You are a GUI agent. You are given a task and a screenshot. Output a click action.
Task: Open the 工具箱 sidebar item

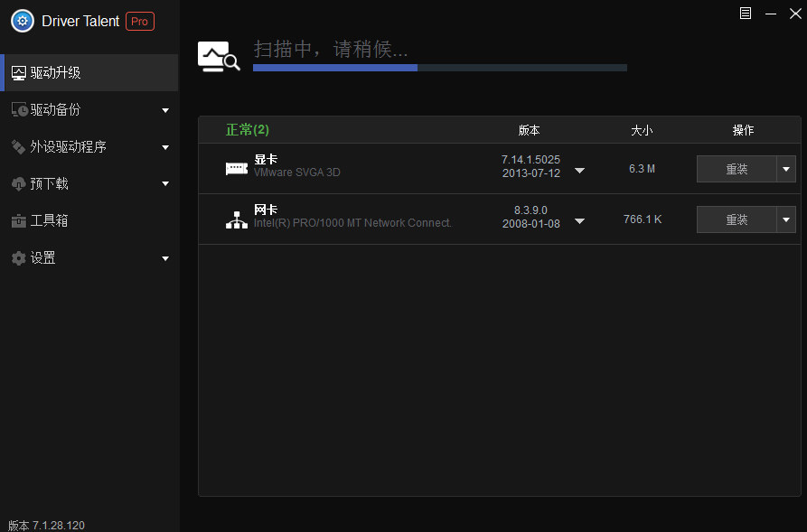point(89,220)
